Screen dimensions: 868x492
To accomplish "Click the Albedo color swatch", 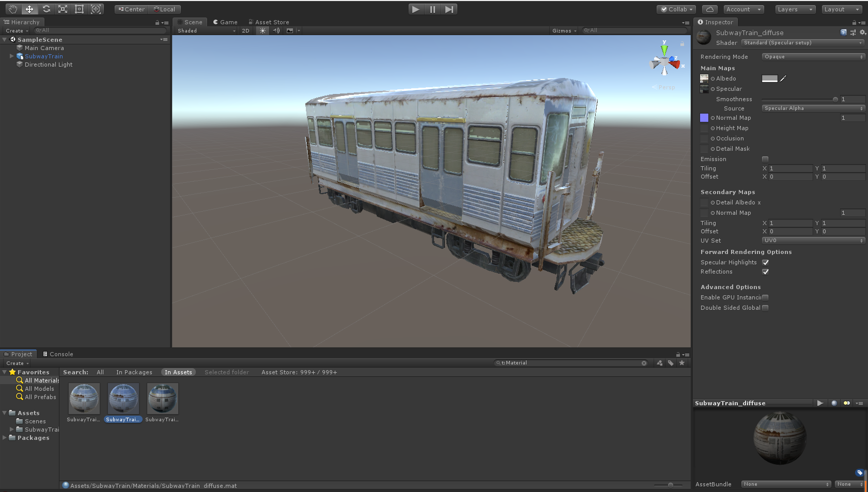I will click(770, 78).
